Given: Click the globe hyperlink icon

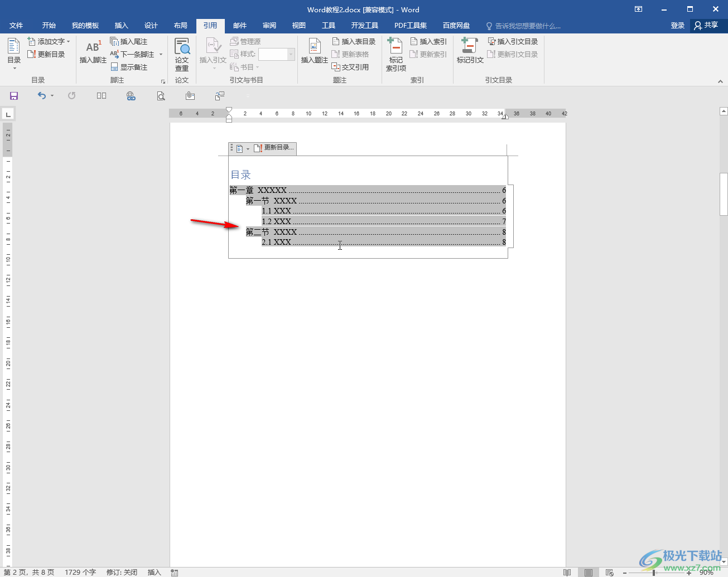Looking at the screenshot, I should coord(131,96).
